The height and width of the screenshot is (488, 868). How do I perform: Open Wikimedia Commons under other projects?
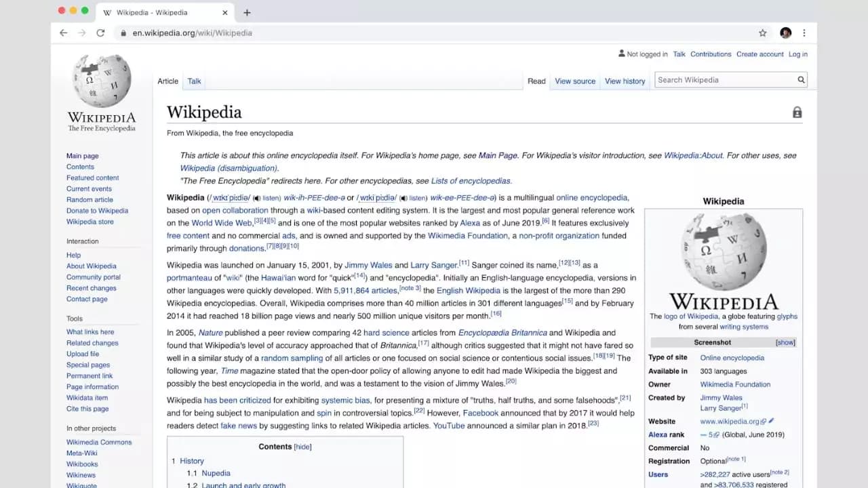click(99, 443)
